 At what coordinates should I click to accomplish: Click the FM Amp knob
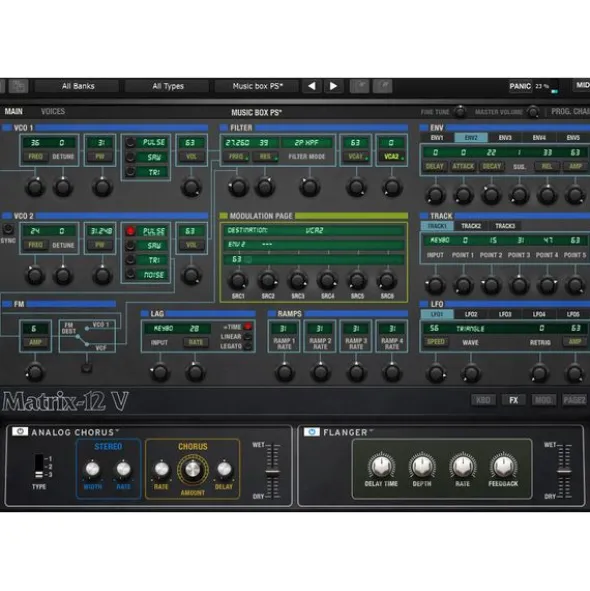[x=35, y=372]
